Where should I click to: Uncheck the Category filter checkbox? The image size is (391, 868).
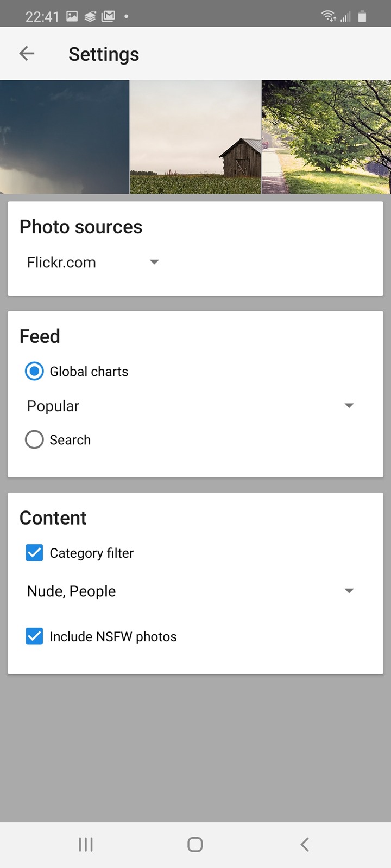[34, 553]
